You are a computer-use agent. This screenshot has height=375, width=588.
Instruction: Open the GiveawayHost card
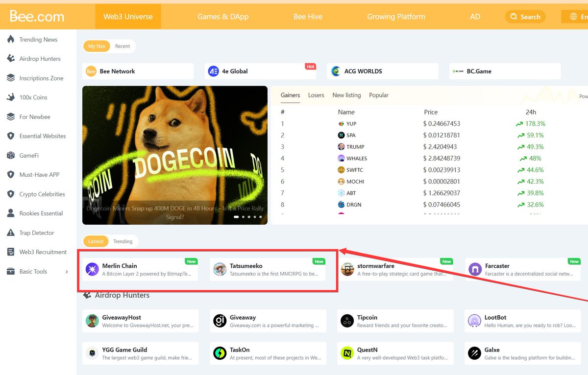point(141,321)
